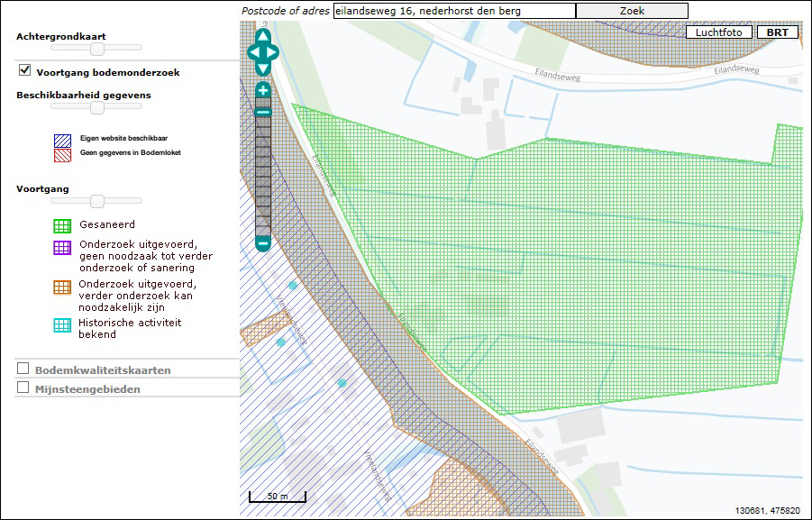Screen dimensions: 812x520
Task: Pan the map up with the arrow
Action: pyautogui.click(x=263, y=36)
